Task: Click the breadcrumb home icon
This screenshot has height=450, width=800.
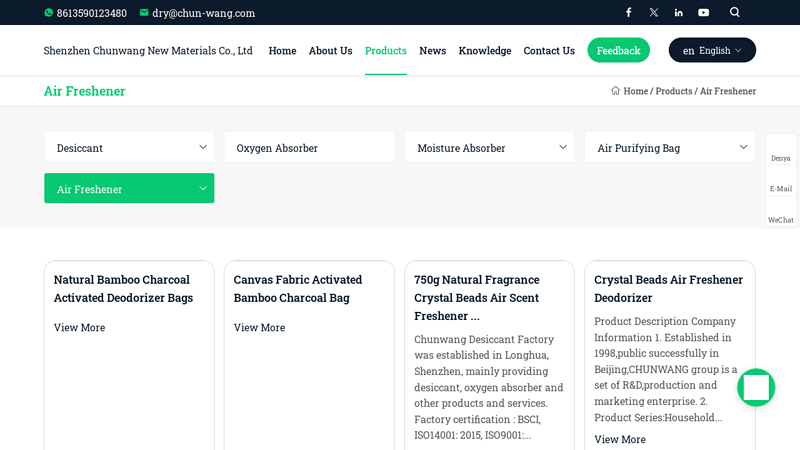Action: 615,90
